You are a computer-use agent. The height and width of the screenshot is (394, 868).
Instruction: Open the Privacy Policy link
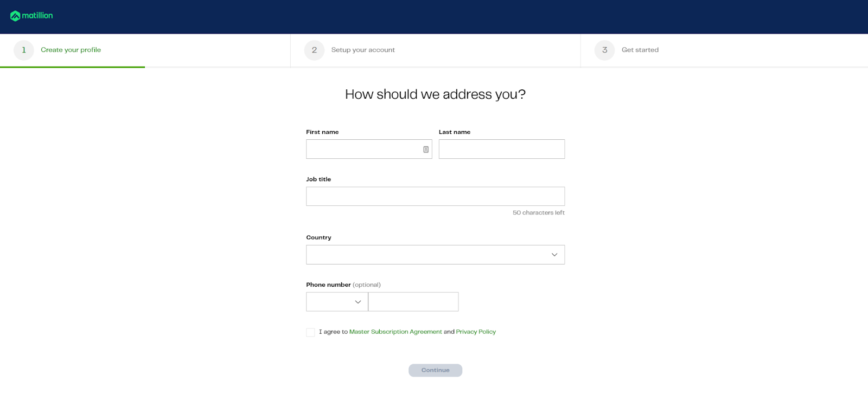[476, 332]
